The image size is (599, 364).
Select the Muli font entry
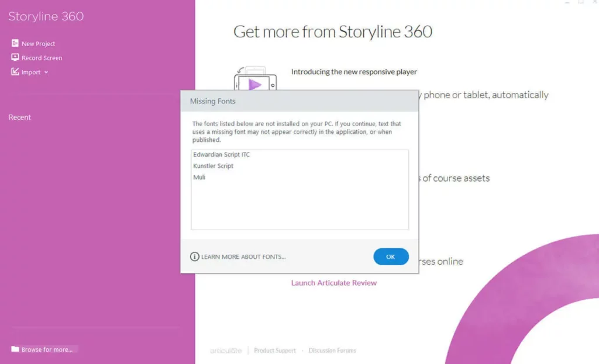[x=199, y=177]
